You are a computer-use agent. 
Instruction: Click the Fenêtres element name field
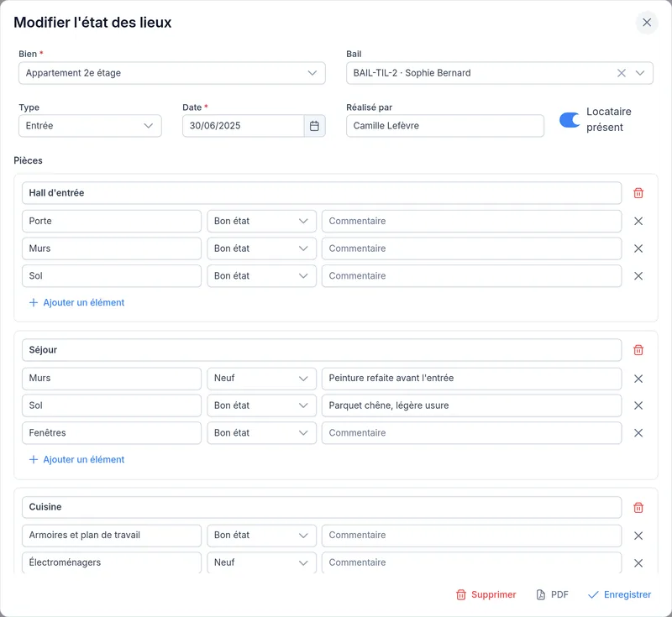(112, 433)
